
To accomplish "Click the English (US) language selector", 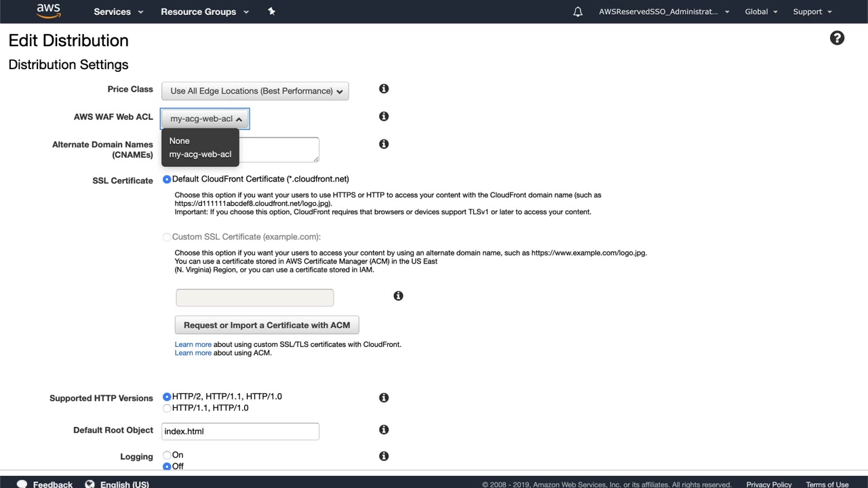I will (x=125, y=485).
